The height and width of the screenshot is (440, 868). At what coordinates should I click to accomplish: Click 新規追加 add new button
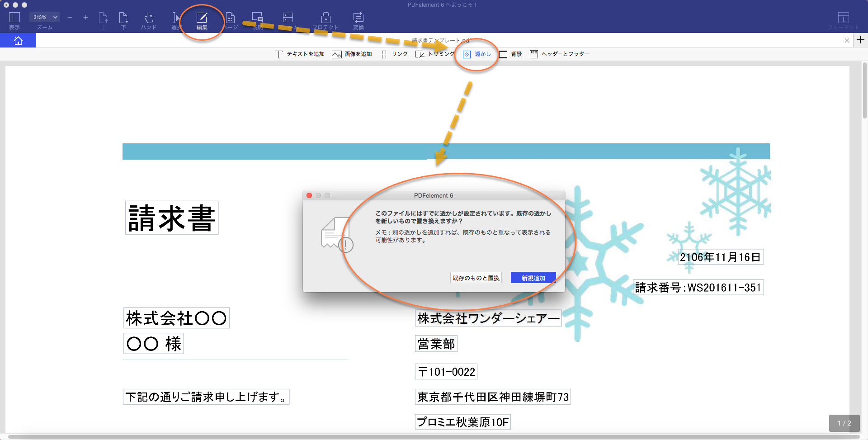(x=533, y=278)
